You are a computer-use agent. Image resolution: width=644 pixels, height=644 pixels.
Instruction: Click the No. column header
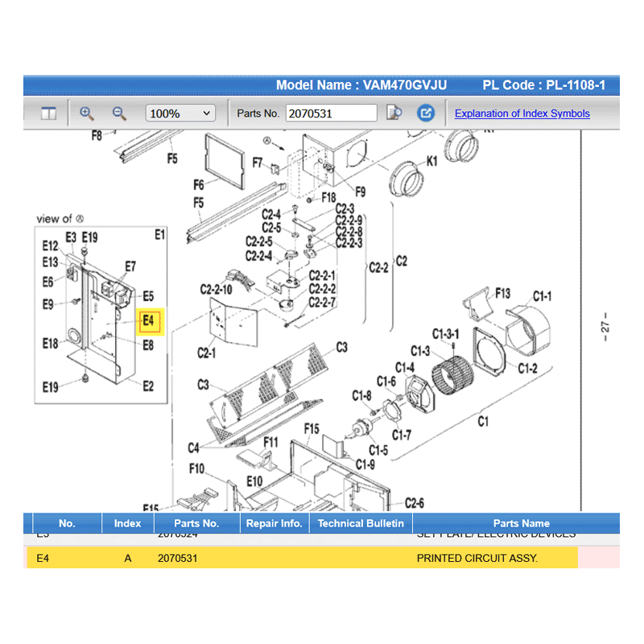tap(67, 523)
